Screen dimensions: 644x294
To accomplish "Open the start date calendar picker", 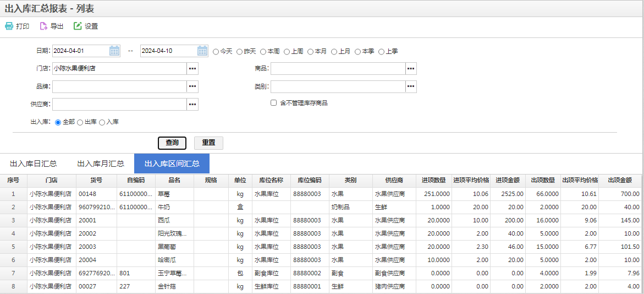I will [x=114, y=51].
